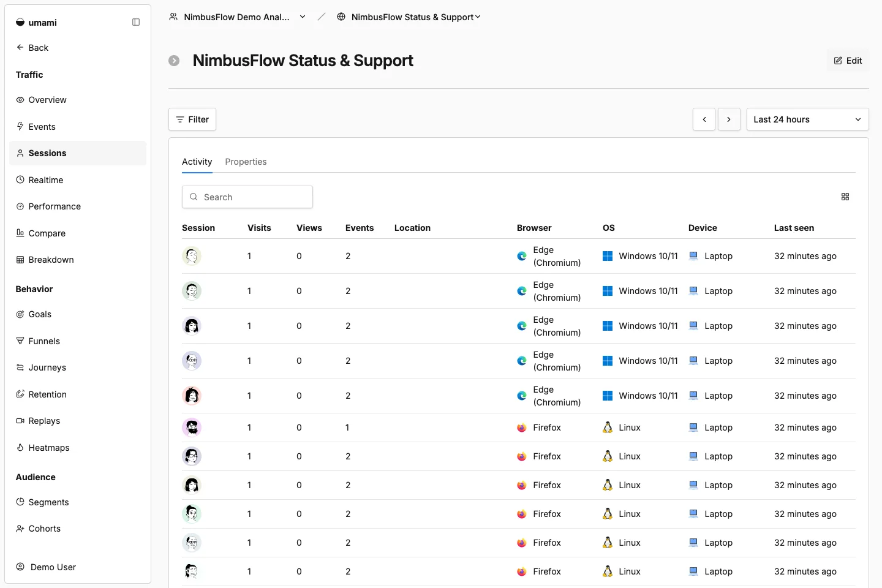Click the NimbusFlow Status & Support page title

click(303, 61)
